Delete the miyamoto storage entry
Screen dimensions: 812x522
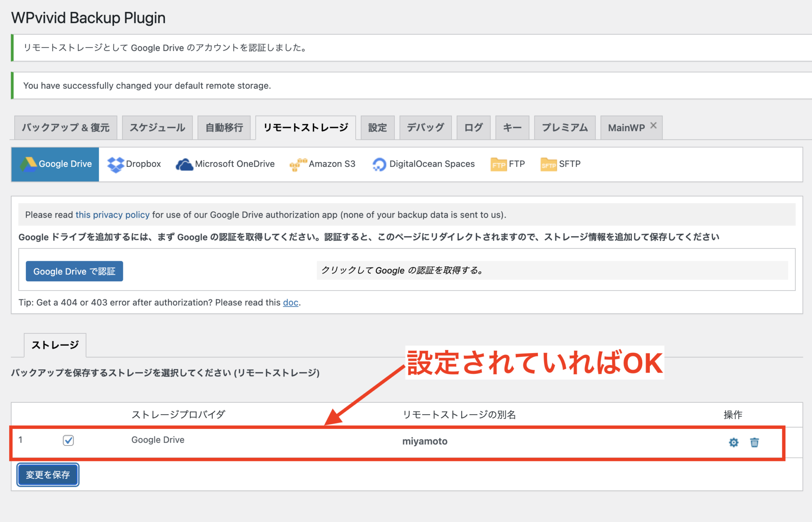point(754,442)
